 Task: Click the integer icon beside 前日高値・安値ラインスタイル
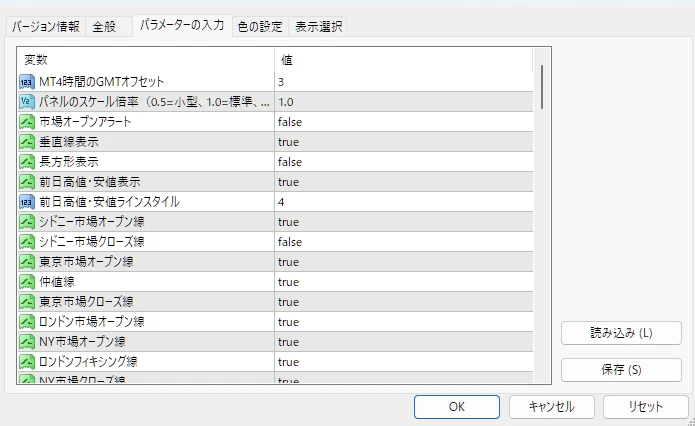coord(27,202)
